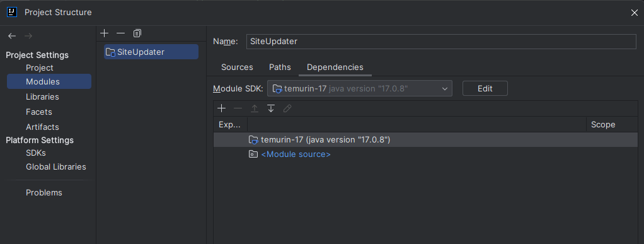Click the pencil edit dependency icon
The width and height of the screenshot is (644, 244).
pos(287,108)
